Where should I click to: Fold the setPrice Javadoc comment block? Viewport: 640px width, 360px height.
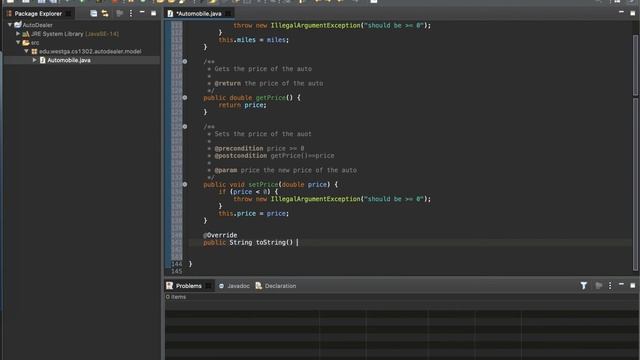(x=185, y=127)
